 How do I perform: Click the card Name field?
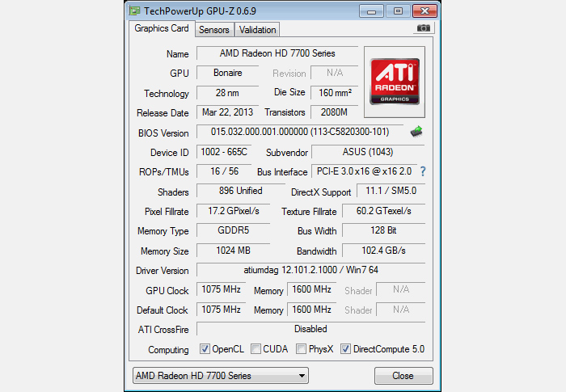click(277, 53)
